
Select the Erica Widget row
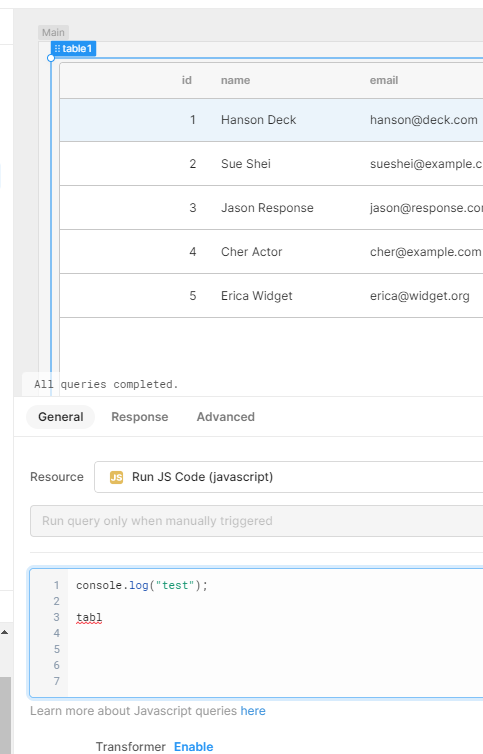[271, 296]
